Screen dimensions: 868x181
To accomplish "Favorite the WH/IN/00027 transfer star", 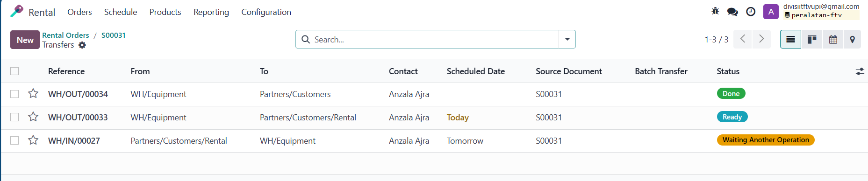I will (33, 140).
